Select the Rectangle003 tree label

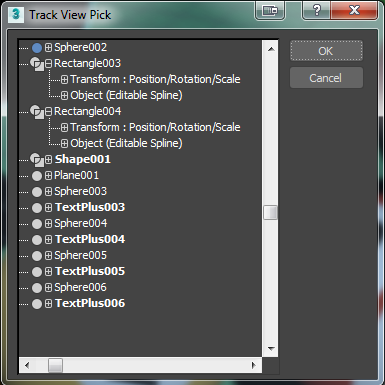point(87,63)
